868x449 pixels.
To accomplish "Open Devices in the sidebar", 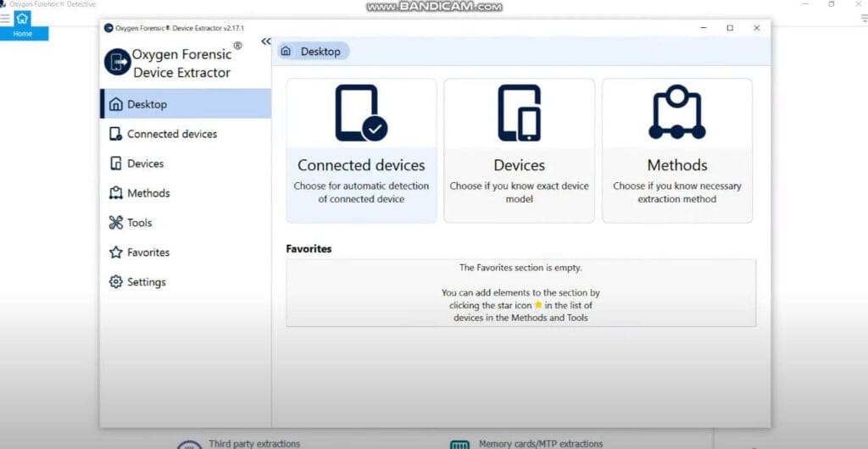I will pyautogui.click(x=186, y=164).
